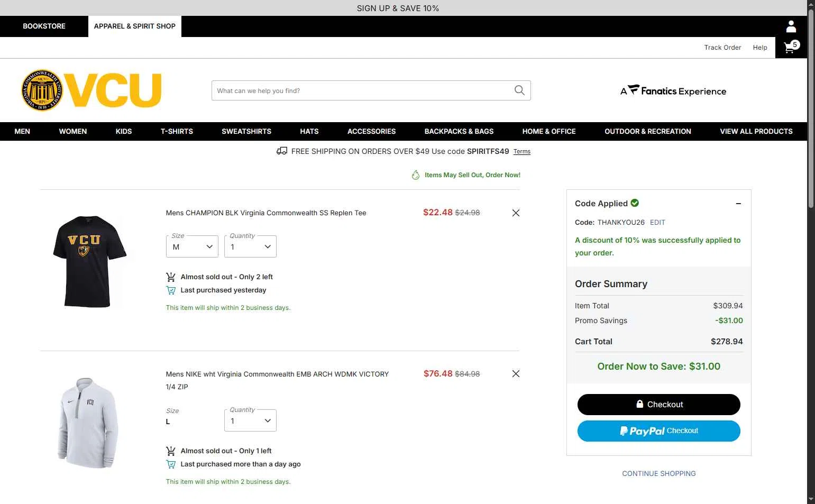The width and height of the screenshot is (815, 504).
Task: Click 'Last purchased yesterday' text
Action: [x=223, y=290]
